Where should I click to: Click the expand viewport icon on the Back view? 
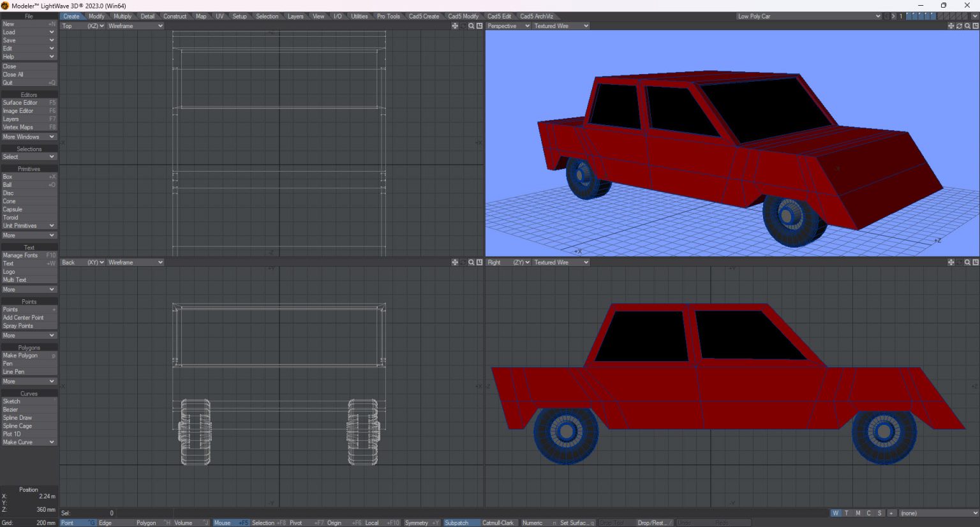point(480,262)
